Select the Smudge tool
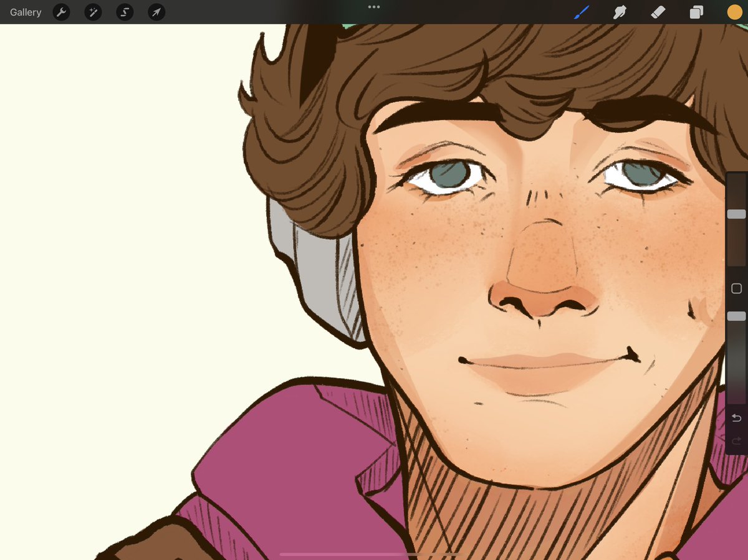Viewport: 748px width, 560px height. (620, 12)
